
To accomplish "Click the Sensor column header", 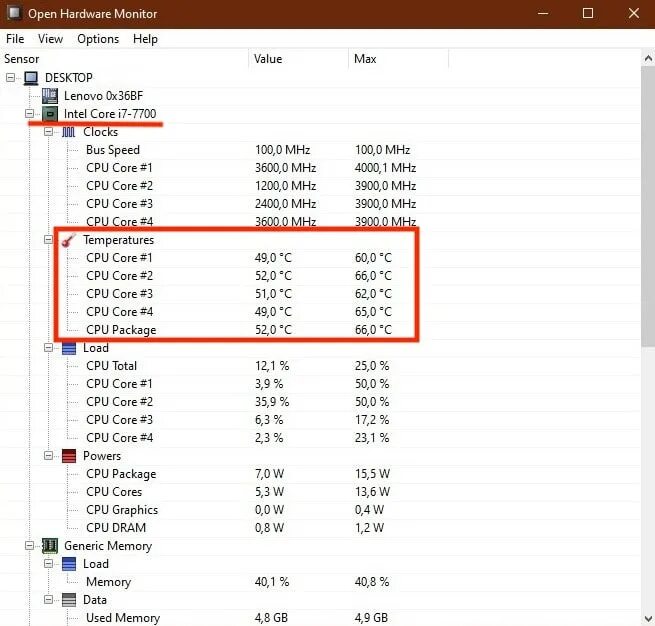I will [x=124, y=59].
